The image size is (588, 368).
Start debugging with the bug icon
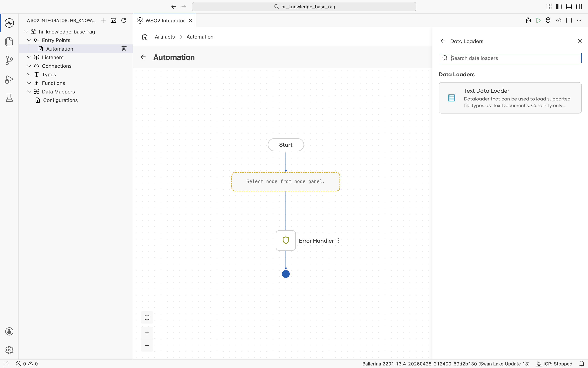click(548, 20)
